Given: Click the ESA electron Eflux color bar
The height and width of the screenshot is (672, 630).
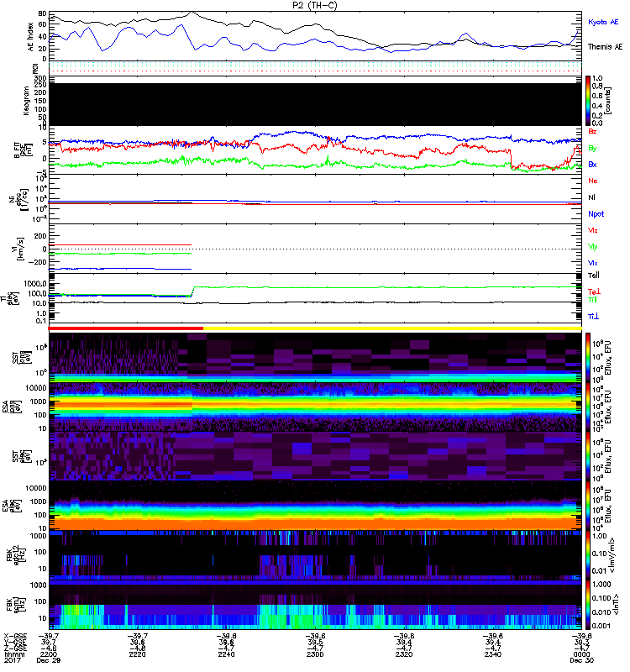Looking at the screenshot, I should (588, 506).
